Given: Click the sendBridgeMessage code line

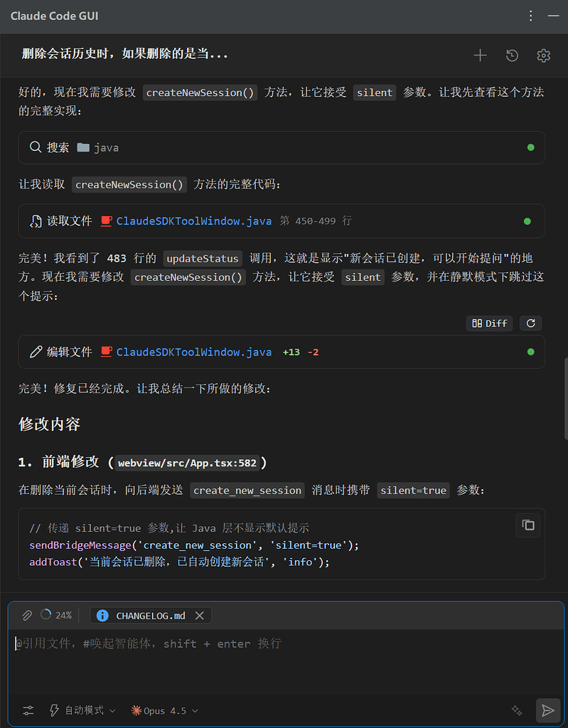Looking at the screenshot, I should coord(194,545).
